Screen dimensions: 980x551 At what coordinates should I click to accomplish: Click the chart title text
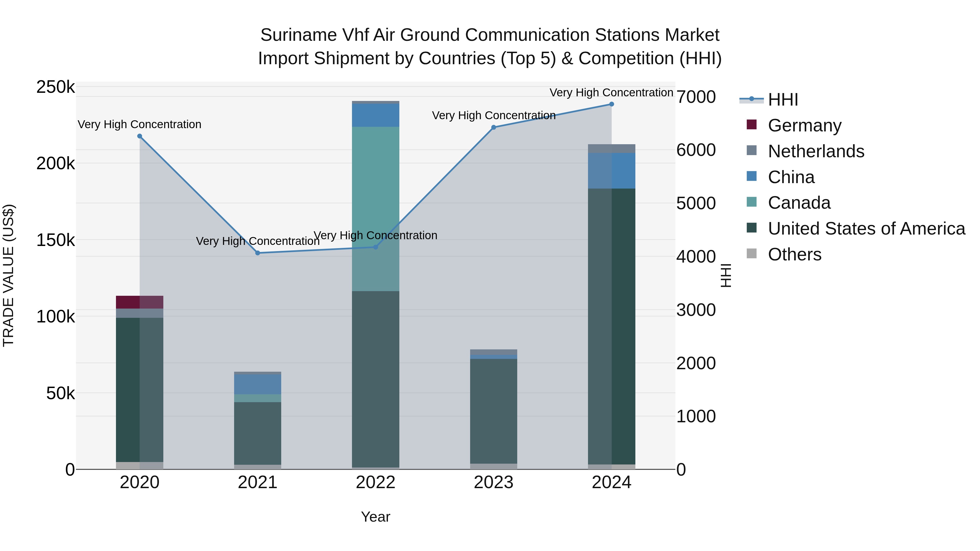coord(490,46)
